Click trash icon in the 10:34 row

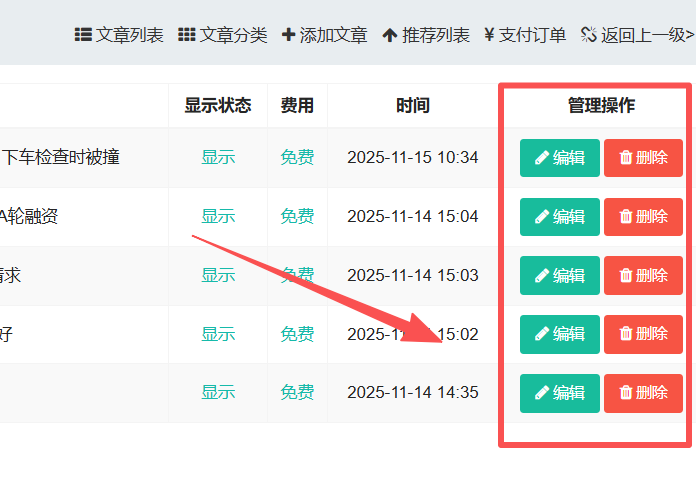pos(626,158)
